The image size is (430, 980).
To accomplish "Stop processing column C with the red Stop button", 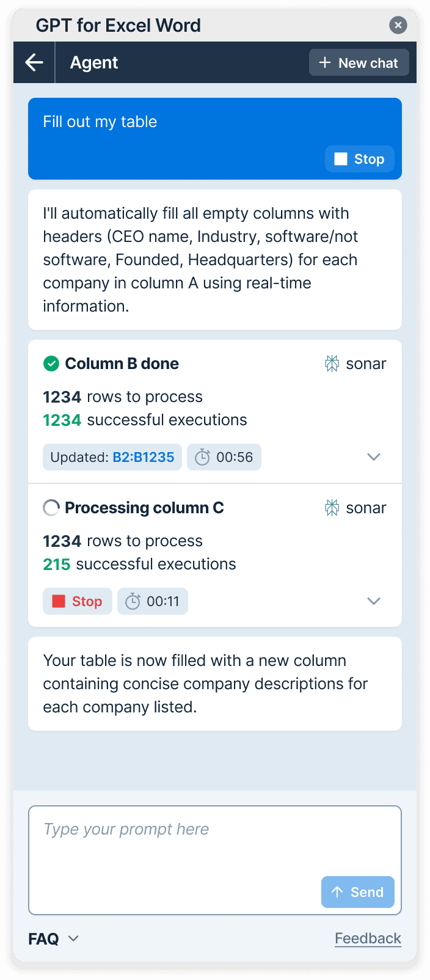I will (x=77, y=601).
